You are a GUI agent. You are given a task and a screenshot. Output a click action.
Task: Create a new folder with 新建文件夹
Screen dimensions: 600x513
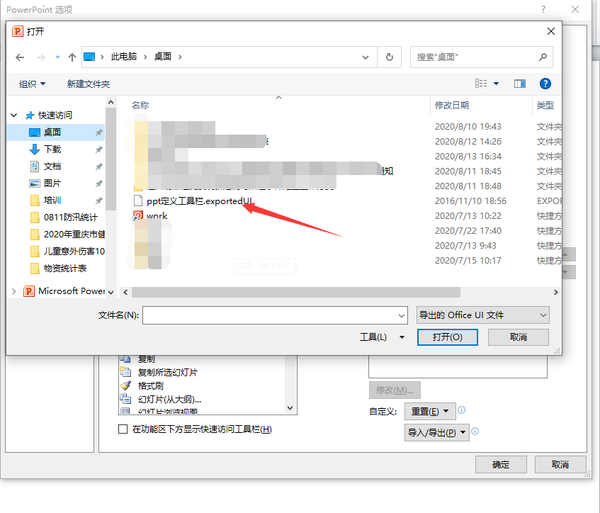pos(88,84)
